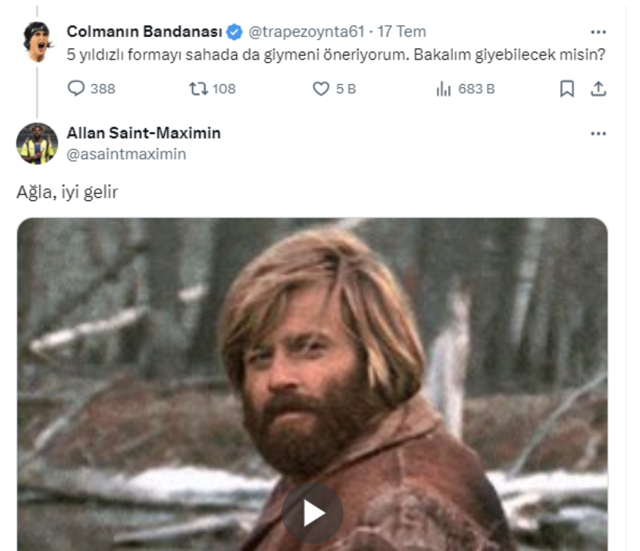The width and height of the screenshot is (640, 551).
Task: Click the @asaintmaximin handle
Action: (126, 154)
